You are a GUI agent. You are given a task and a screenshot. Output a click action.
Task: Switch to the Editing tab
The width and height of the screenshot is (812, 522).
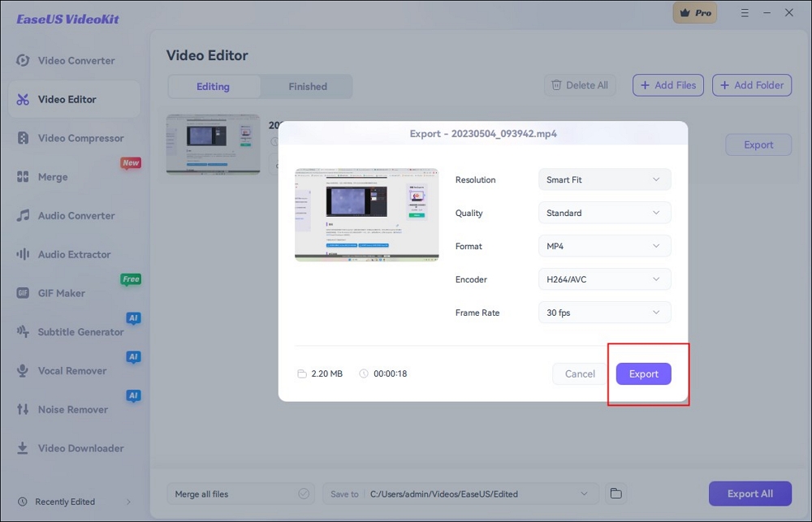(x=213, y=87)
